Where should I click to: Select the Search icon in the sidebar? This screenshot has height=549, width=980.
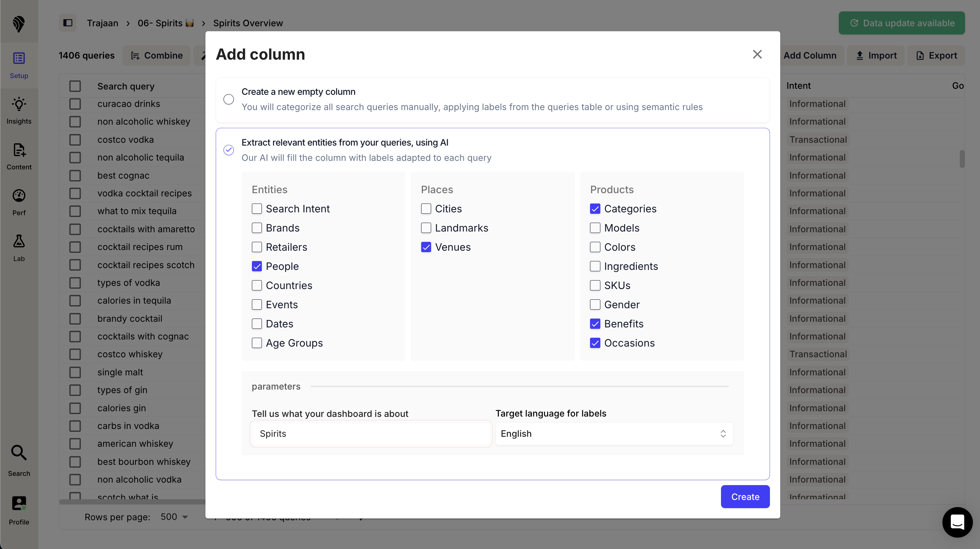point(19,461)
